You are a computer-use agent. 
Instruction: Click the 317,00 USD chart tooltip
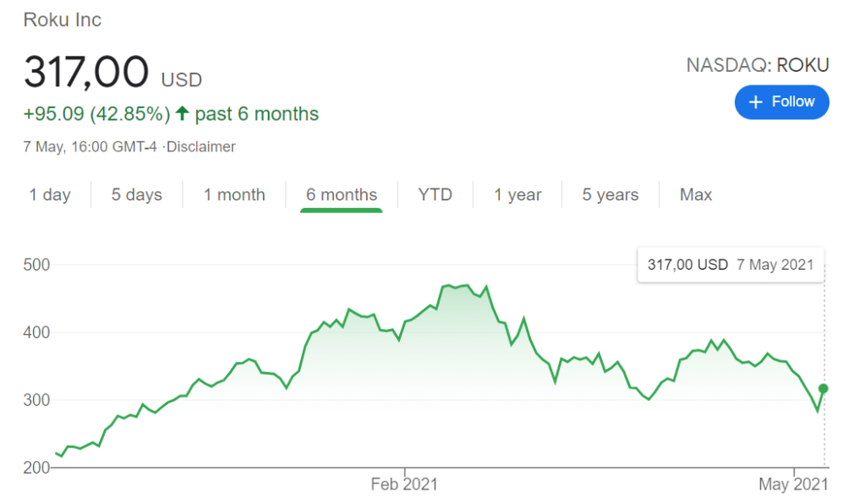730,265
